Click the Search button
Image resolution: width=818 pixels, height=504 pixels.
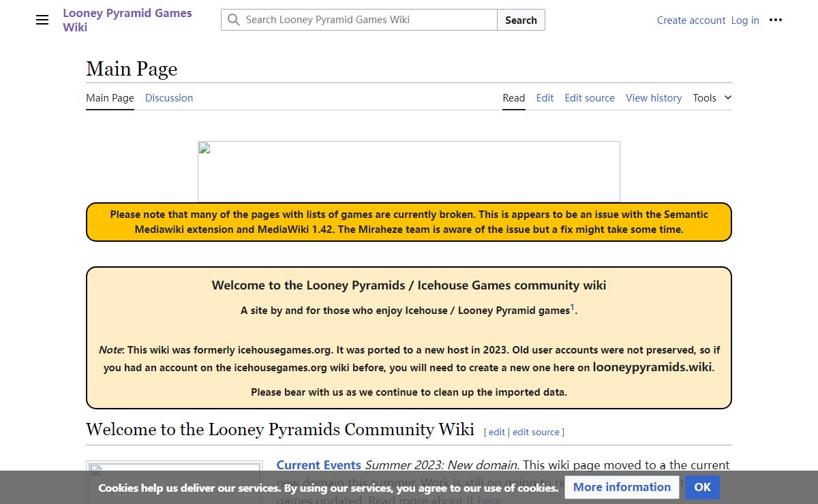[x=521, y=20]
